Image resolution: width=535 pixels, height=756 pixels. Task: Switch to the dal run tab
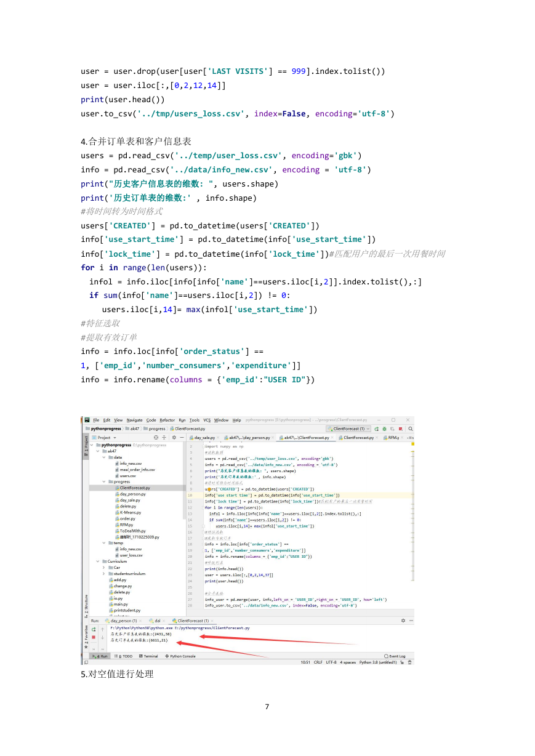click(154, 621)
